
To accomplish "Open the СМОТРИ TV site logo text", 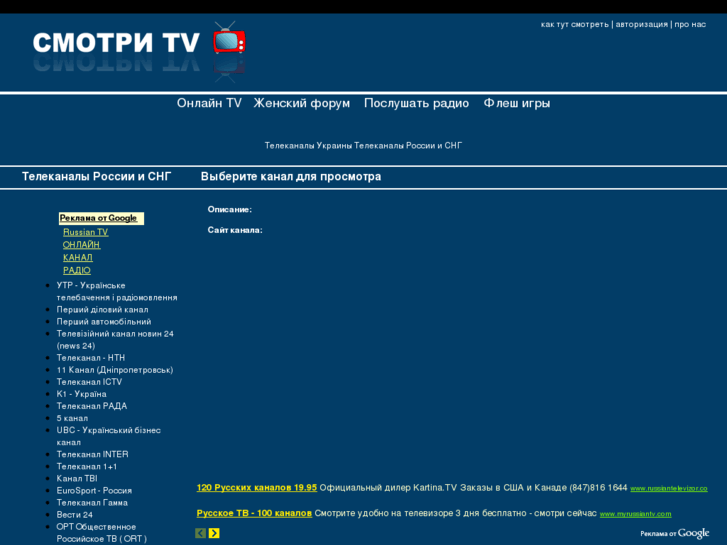I will pyautogui.click(x=116, y=43).
